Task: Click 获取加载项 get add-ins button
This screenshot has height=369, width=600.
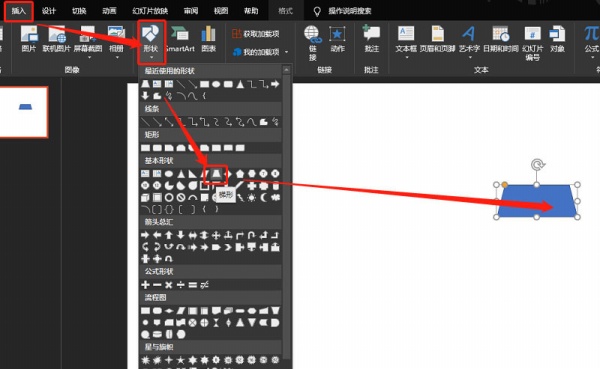Action: tap(256, 34)
